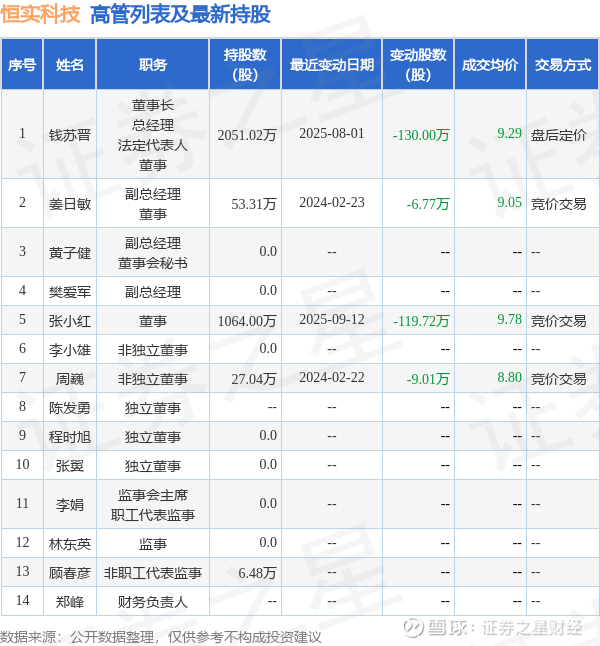
Task: Click 职工代表监事 in 李娟's row
Action: click(x=153, y=515)
